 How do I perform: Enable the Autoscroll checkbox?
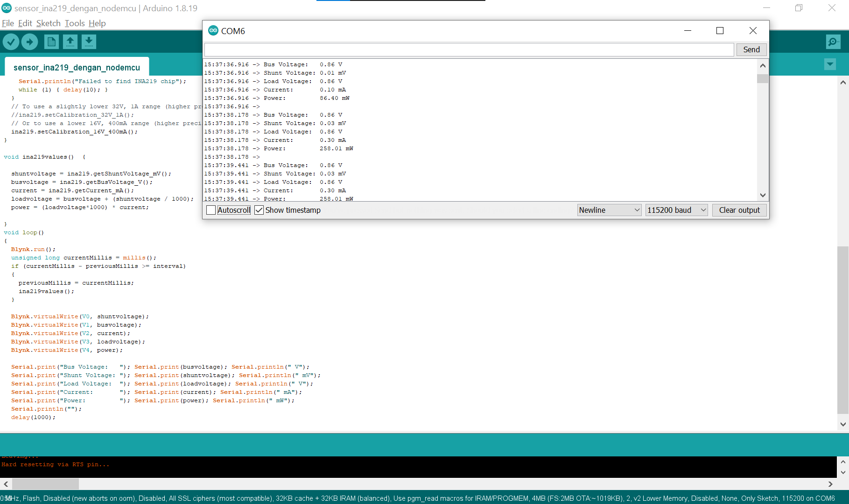click(211, 210)
